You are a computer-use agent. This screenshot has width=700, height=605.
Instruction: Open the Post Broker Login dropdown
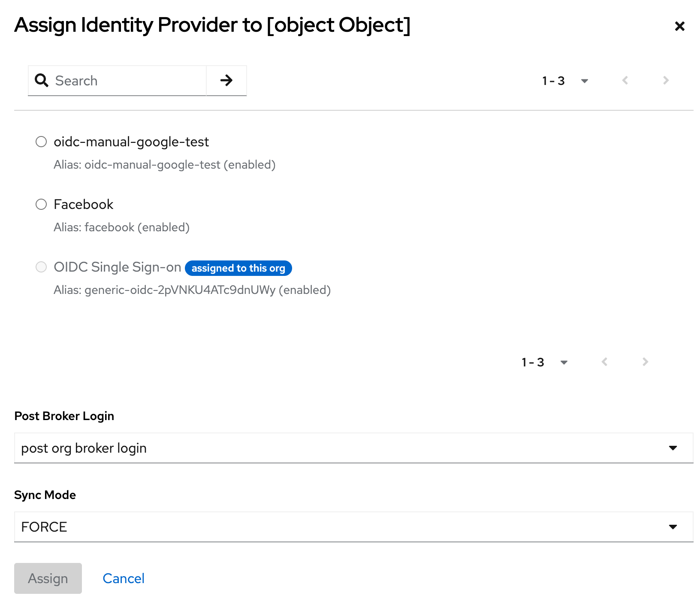(x=673, y=448)
